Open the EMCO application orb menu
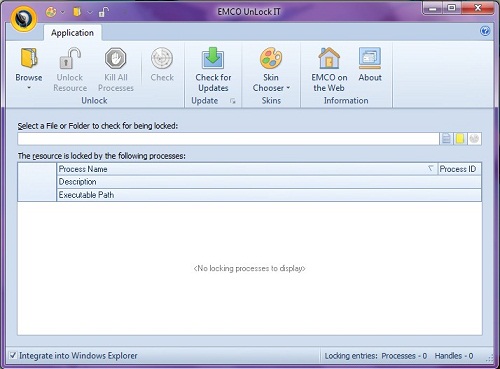This screenshot has height=369, width=500. coord(24,18)
